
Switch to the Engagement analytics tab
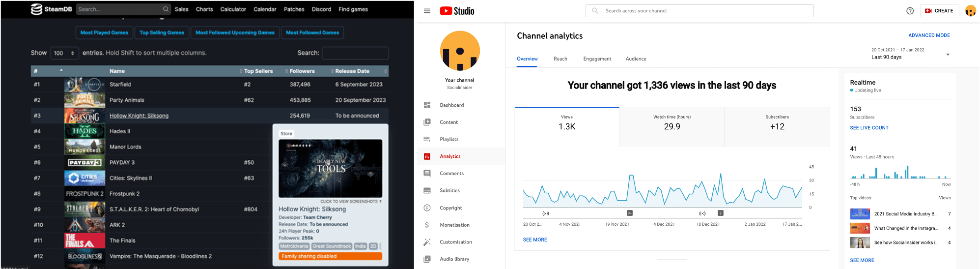(x=597, y=59)
